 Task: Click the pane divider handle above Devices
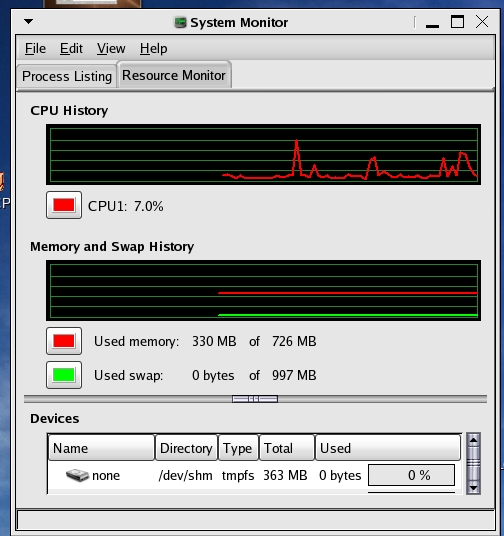(255, 399)
